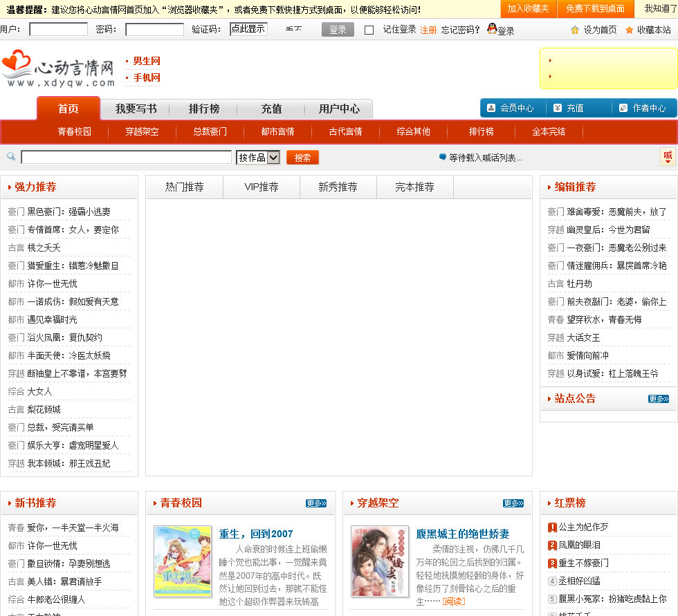Click the gray 登录 button
678x616 pixels.
(338, 30)
